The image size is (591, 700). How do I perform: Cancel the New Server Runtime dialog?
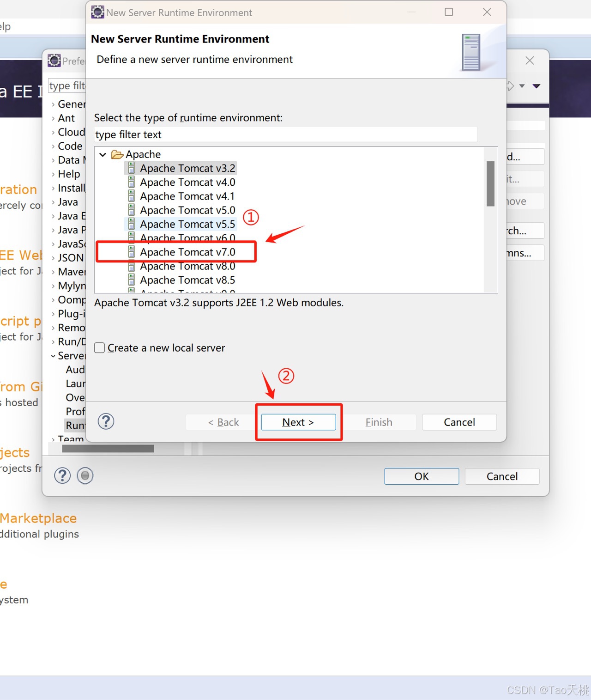click(x=459, y=422)
